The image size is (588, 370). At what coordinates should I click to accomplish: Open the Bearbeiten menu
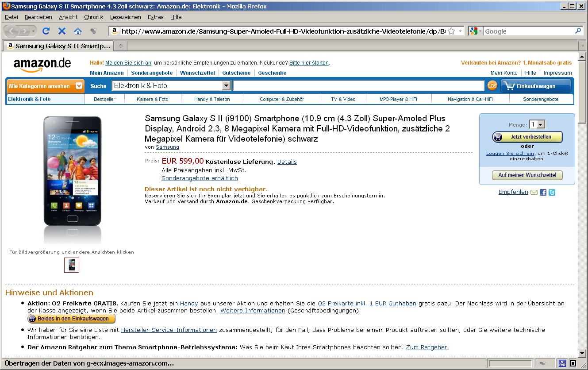coord(38,17)
